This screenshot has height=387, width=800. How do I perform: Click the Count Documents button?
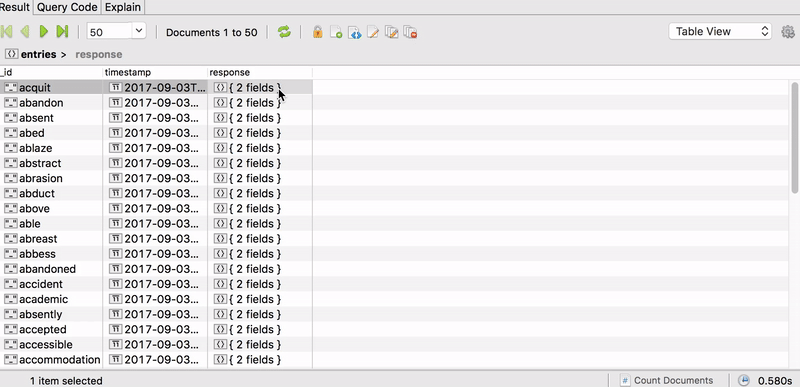[667, 380]
